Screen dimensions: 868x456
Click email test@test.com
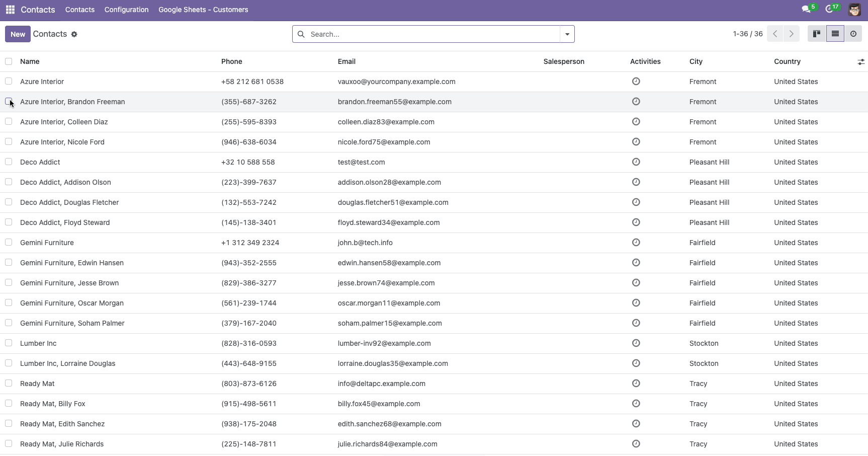pyautogui.click(x=362, y=162)
